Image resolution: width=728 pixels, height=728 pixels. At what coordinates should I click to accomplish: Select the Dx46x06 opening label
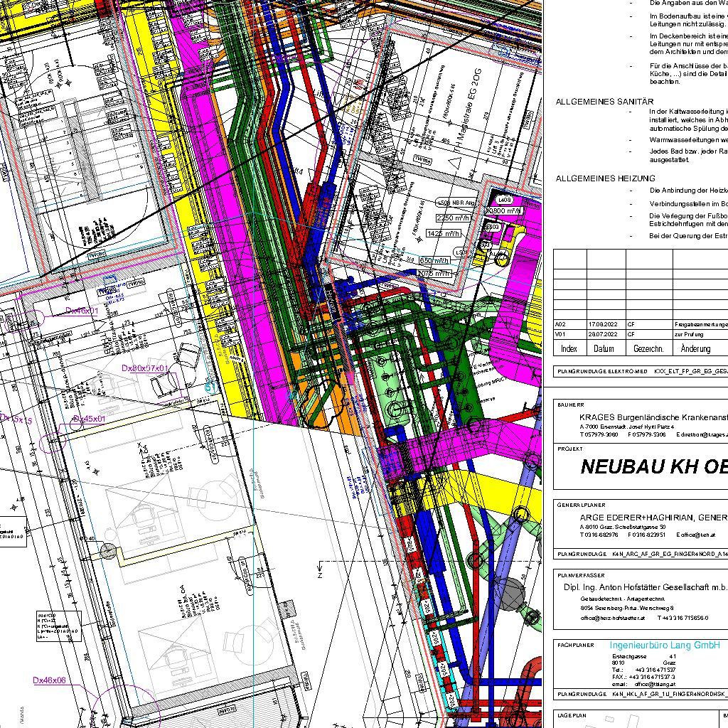point(49,680)
